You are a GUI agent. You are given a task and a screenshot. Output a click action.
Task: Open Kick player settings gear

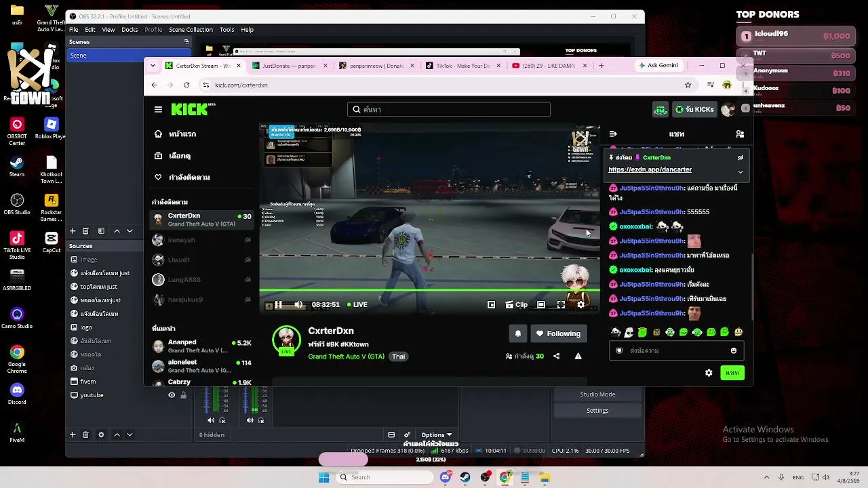point(581,304)
